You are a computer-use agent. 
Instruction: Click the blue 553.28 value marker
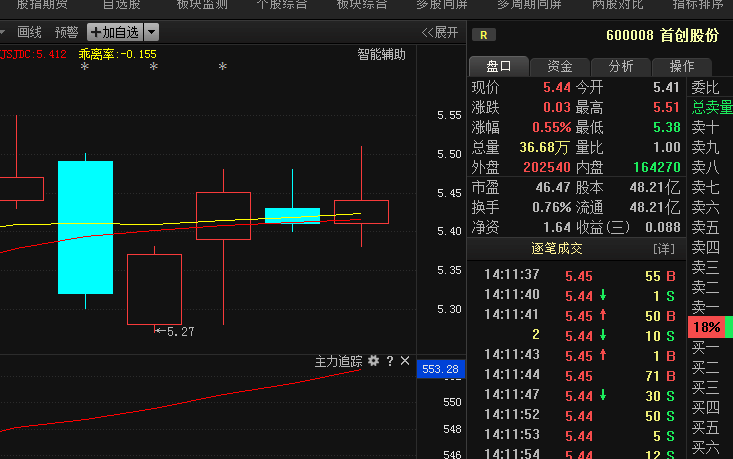tap(440, 369)
